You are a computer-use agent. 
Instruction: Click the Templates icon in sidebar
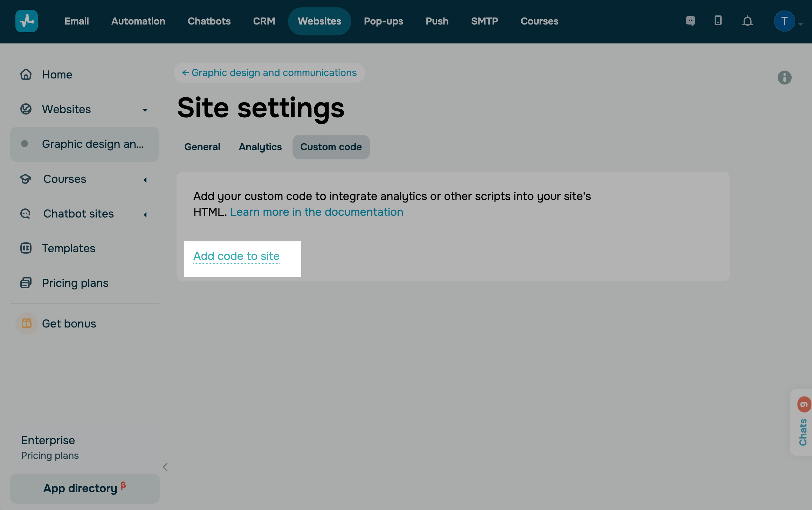point(26,248)
